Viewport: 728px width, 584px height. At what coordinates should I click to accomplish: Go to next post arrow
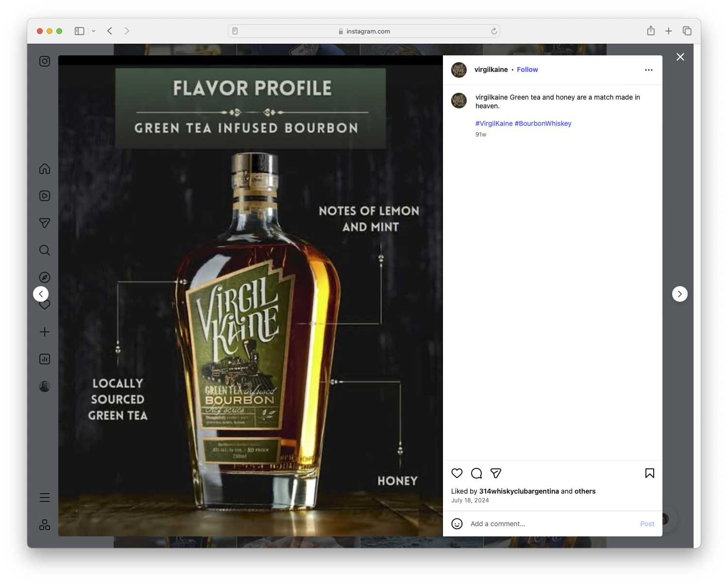[x=680, y=294]
